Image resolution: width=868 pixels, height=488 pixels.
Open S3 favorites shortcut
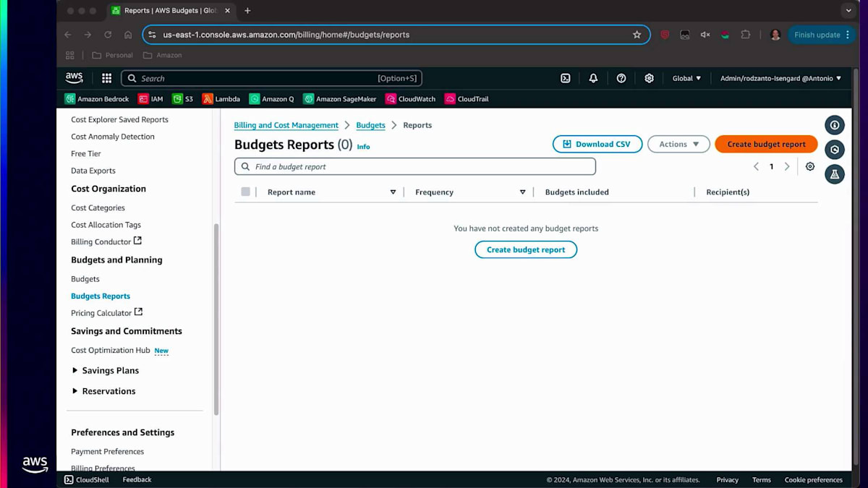182,99
